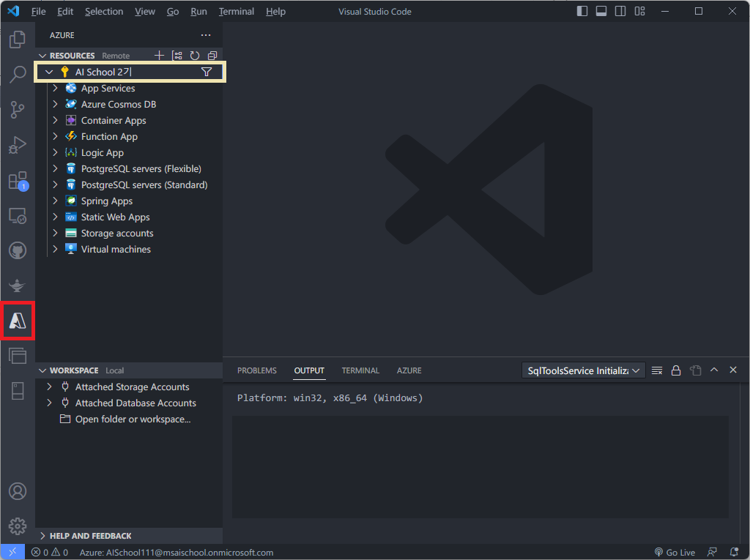The width and height of the screenshot is (750, 560).
Task: Toggle output scroll lock
Action: (676, 370)
